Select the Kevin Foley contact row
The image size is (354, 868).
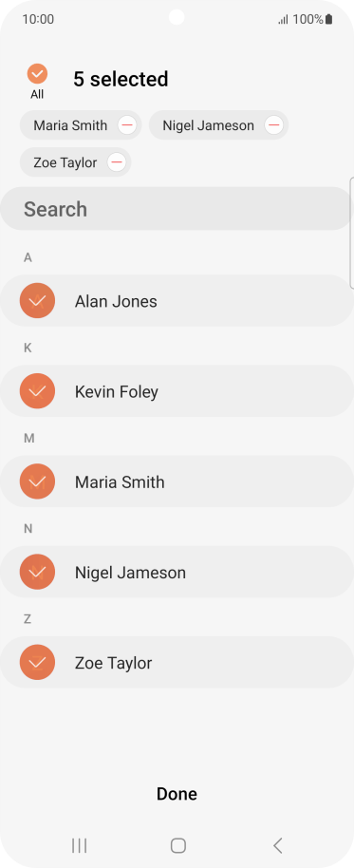pyautogui.click(x=177, y=391)
